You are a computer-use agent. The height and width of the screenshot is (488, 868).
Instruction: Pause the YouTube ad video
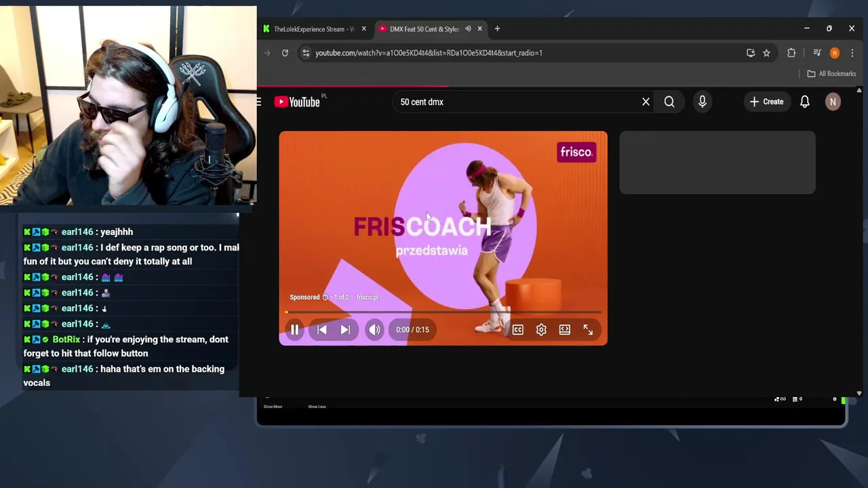(x=294, y=329)
